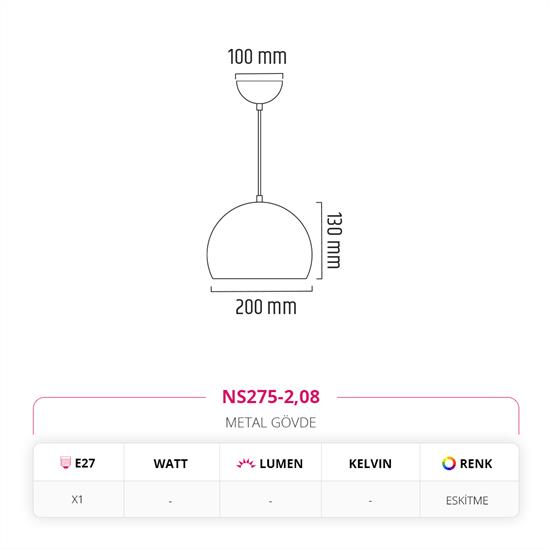Screen dimensions: 550x550
Task: Click the dome lamp shade drawing
Action: (260, 241)
